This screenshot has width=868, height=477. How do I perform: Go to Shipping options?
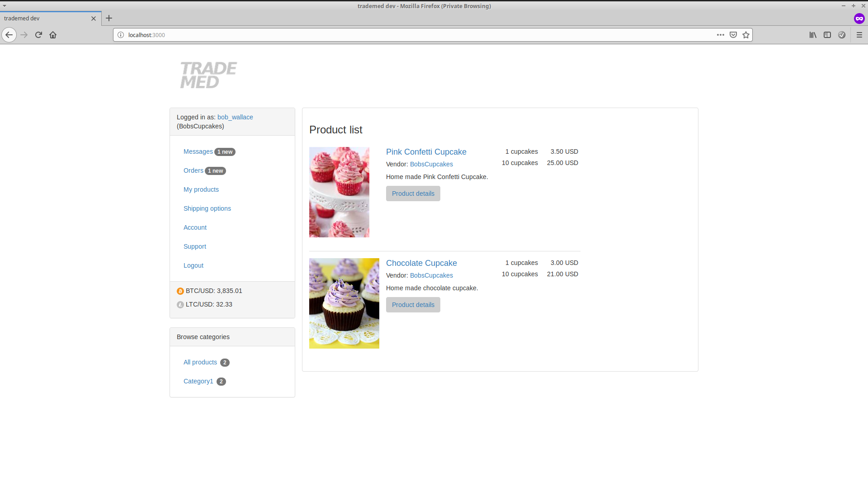point(207,208)
